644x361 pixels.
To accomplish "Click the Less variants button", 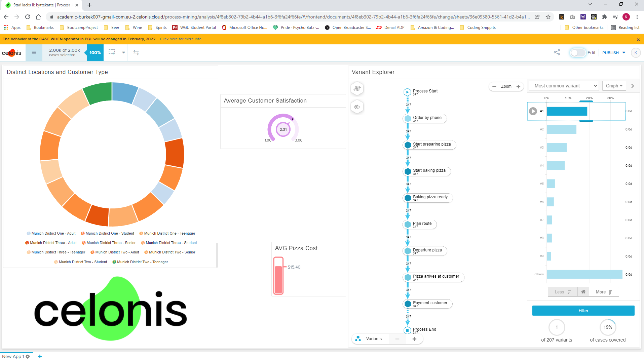I will 563,292.
